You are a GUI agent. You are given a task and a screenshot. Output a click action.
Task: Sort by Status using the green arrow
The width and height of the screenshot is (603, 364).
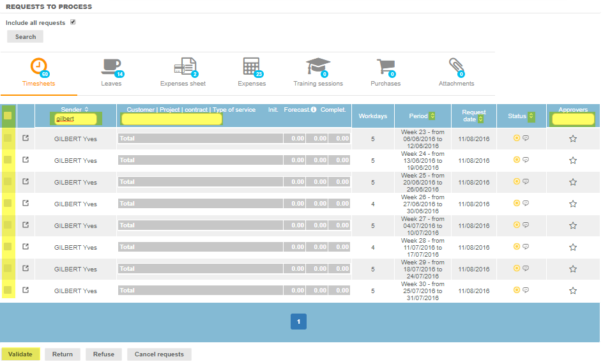(531, 116)
